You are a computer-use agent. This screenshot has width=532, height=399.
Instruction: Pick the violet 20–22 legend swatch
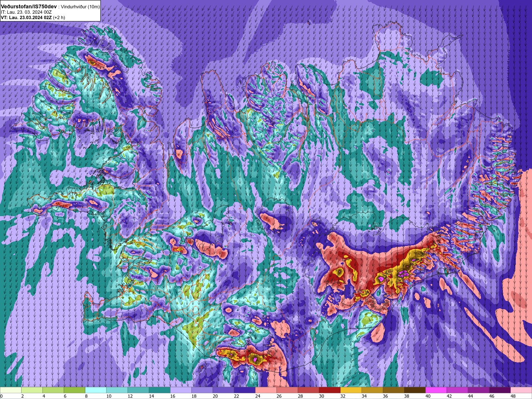(223, 390)
